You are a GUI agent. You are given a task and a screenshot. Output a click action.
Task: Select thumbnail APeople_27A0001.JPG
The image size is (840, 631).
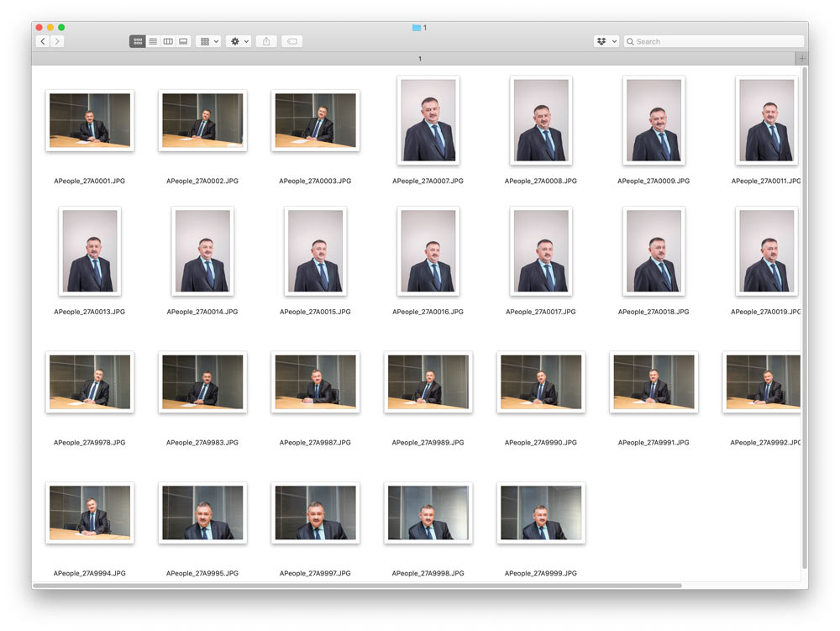89,121
